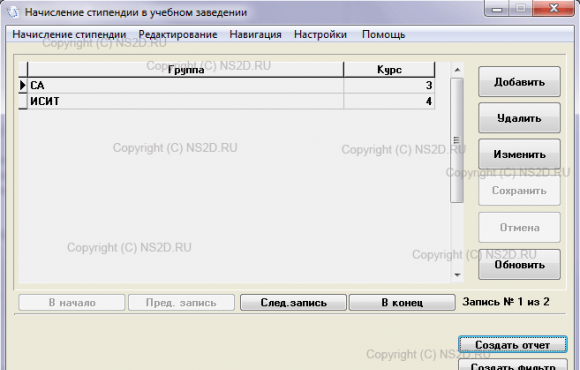This screenshot has width=580, height=370.
Task: Go to next record with След.запись
Action: [293, 303]
